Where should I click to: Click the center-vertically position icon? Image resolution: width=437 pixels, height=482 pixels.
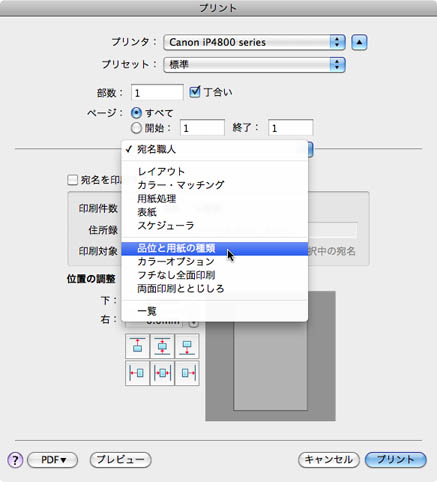point(162,346)
